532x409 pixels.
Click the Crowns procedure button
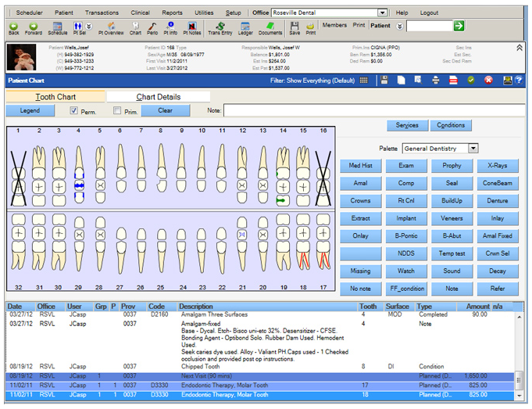(x=360, y=200)
